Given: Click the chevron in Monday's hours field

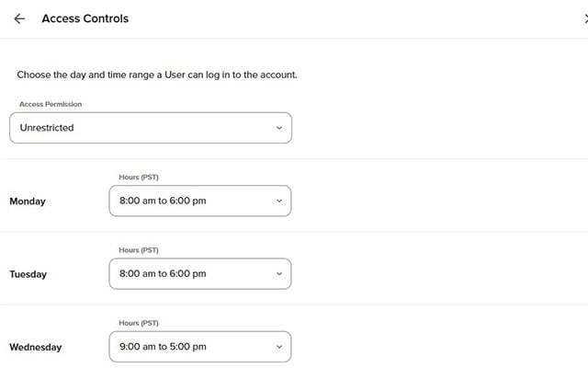Looking at the screenshot, I should [x=279, y=201].
